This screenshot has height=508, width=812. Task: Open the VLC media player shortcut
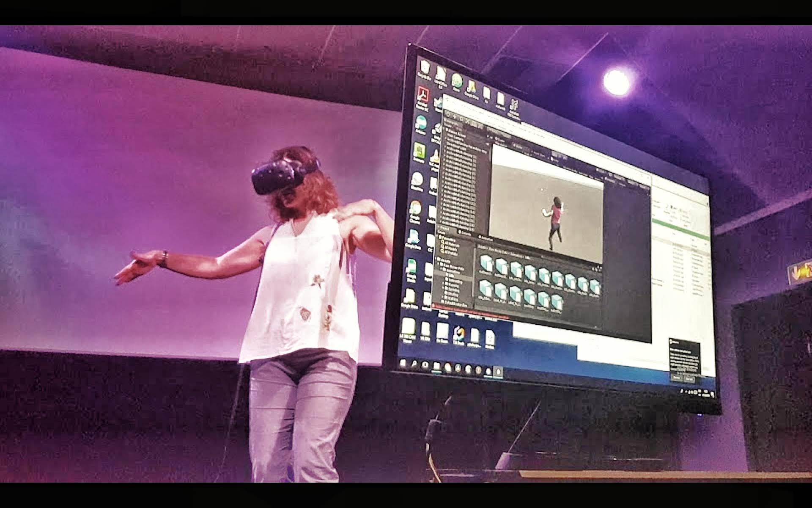436,156
